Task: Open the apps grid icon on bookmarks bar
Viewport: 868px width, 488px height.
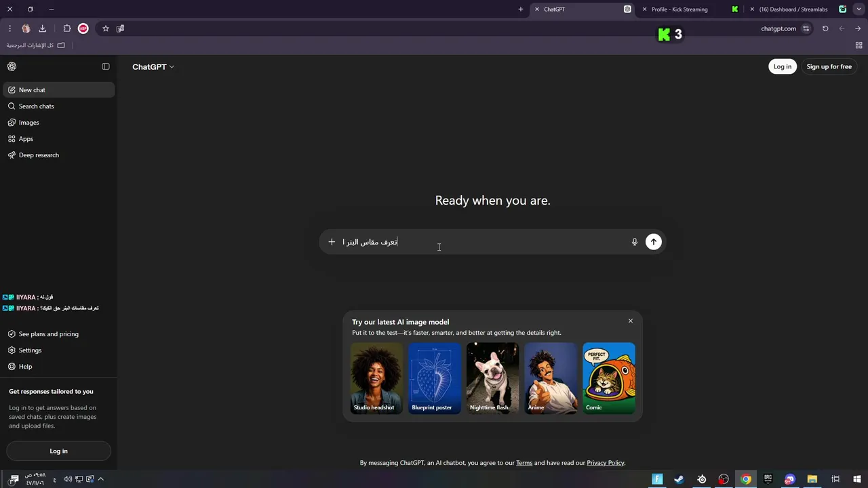Action: pos(859,45)
